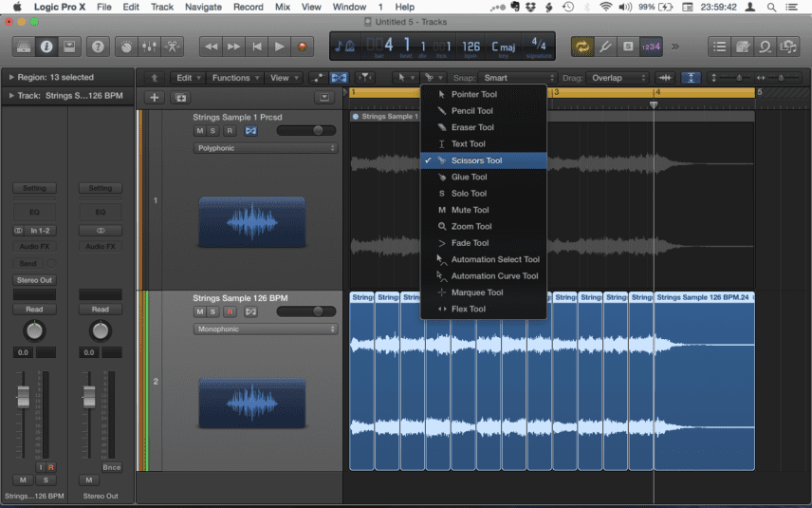Click the Tuner icon
Image resolution: width=812 pixels, height=508 pixels.
(x=605, y=47)
